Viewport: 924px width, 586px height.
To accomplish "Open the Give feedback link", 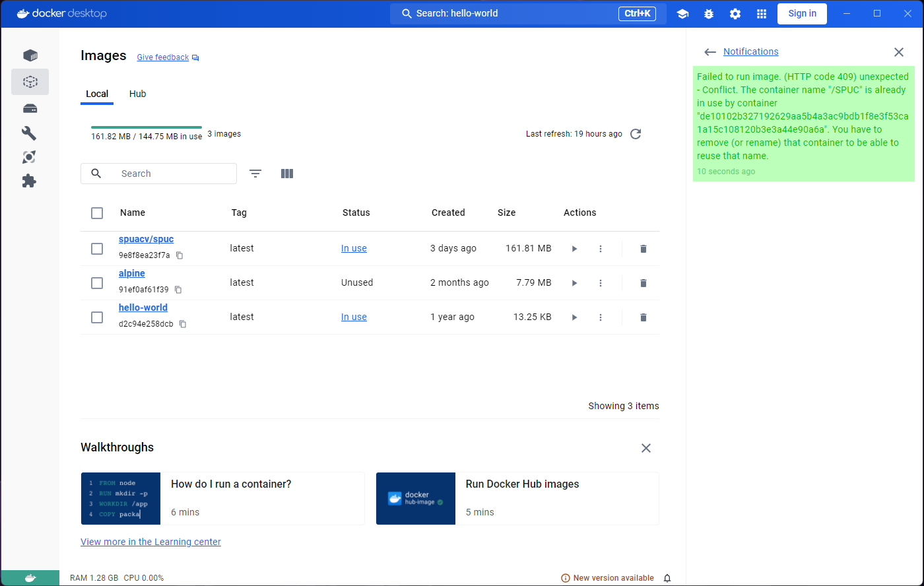I will [x=168, y=57].
